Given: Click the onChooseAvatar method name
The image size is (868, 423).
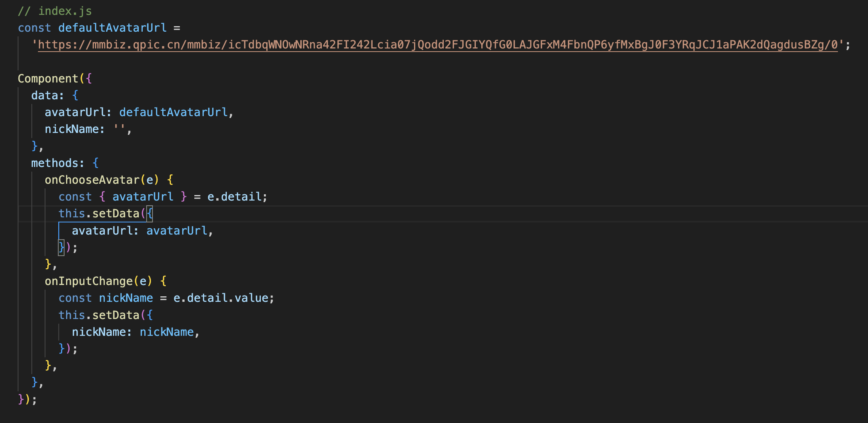Looking at the screenshot, I should (92, 180).
